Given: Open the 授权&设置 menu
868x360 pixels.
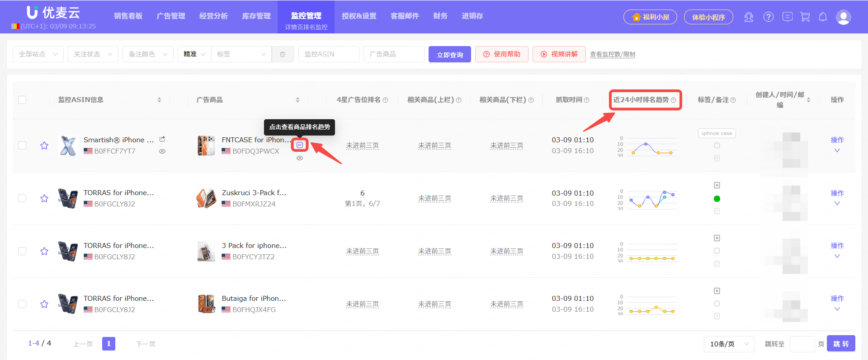Looking at the screenshot, I should coord(359,16).
